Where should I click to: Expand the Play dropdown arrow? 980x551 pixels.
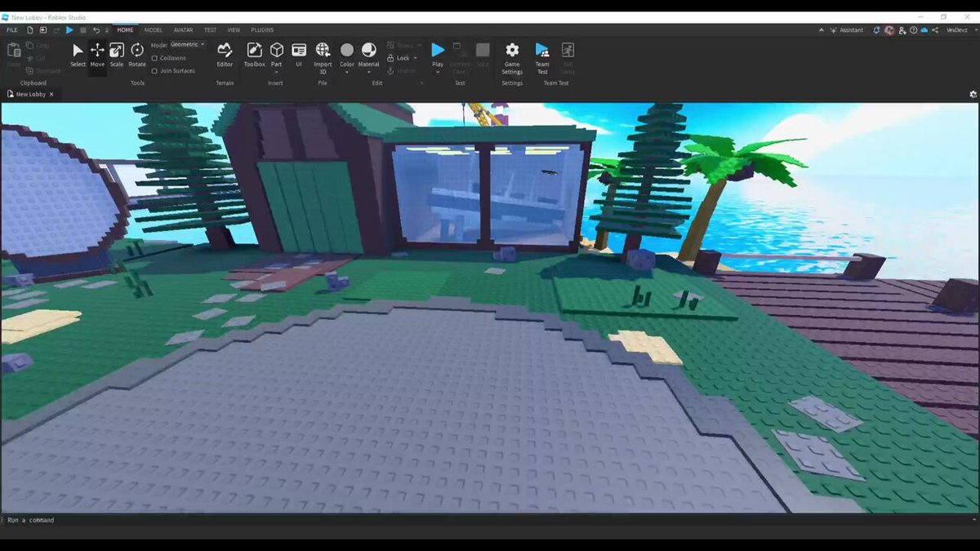pyautogui.click(x=438, y=72)
